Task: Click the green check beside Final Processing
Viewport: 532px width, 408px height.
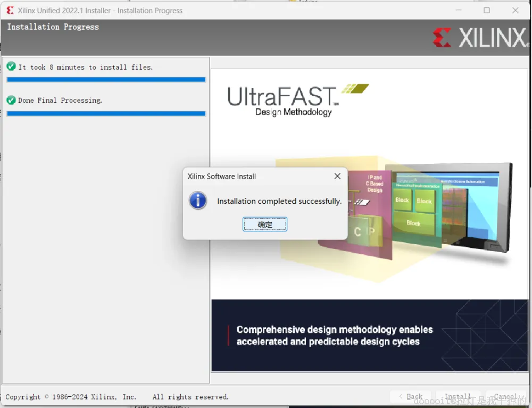Action: [11, 100]
